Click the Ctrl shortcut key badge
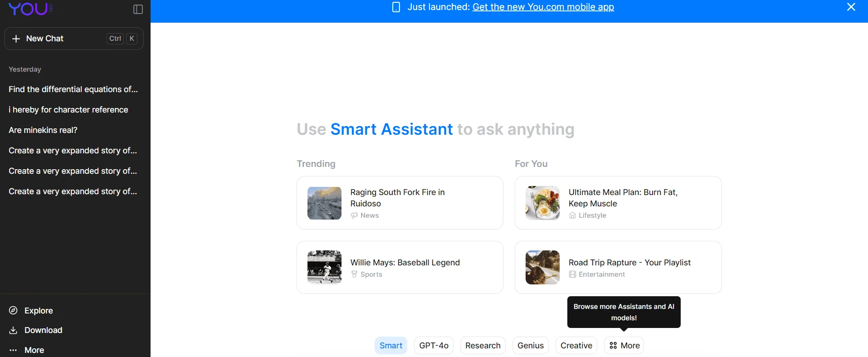 pyautogui.click(x=115, y=39)
